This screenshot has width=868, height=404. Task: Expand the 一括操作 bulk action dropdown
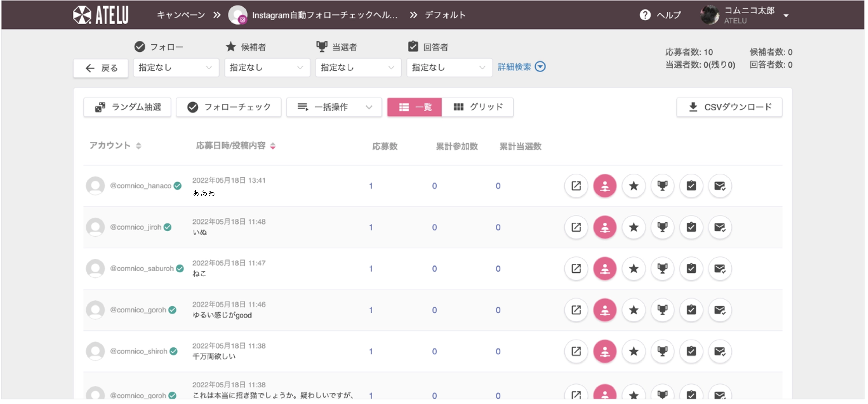pos(334,107)
